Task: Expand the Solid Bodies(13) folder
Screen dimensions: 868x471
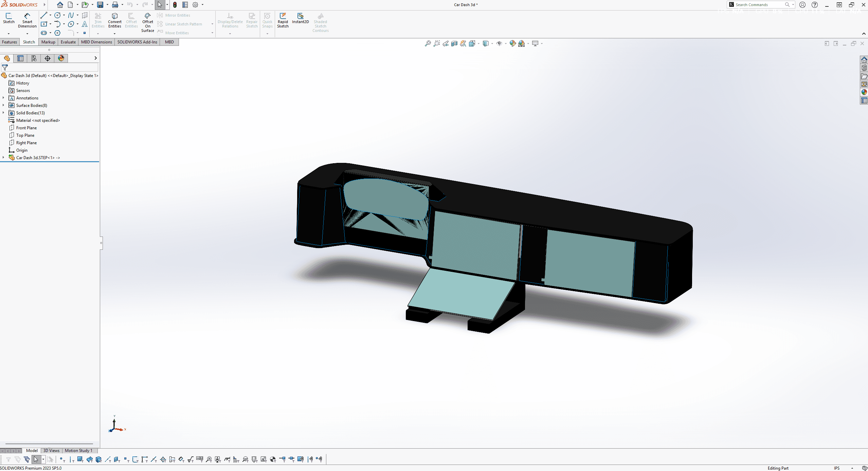Action: click(x=3, y=113)
